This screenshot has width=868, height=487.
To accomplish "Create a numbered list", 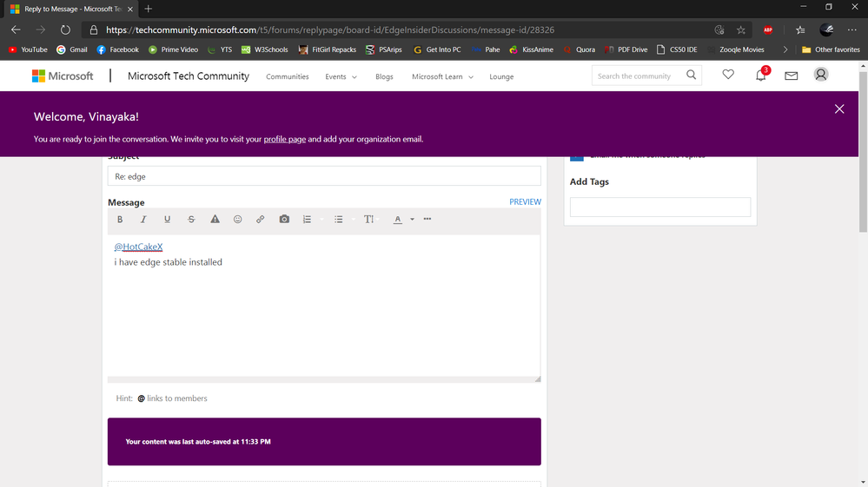I will coord(308,220).
